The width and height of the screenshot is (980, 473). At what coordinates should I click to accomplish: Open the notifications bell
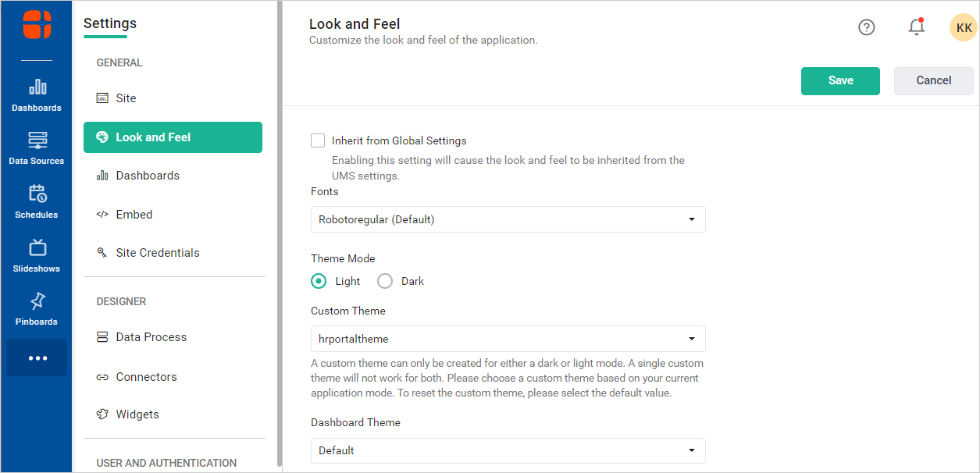[916, 27]
